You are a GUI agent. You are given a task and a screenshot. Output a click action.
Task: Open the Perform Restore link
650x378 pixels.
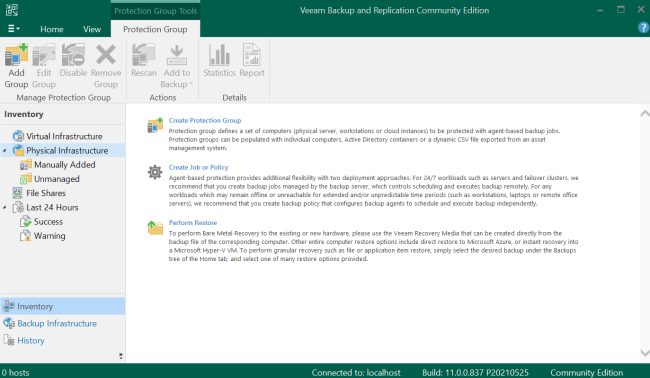193,223
